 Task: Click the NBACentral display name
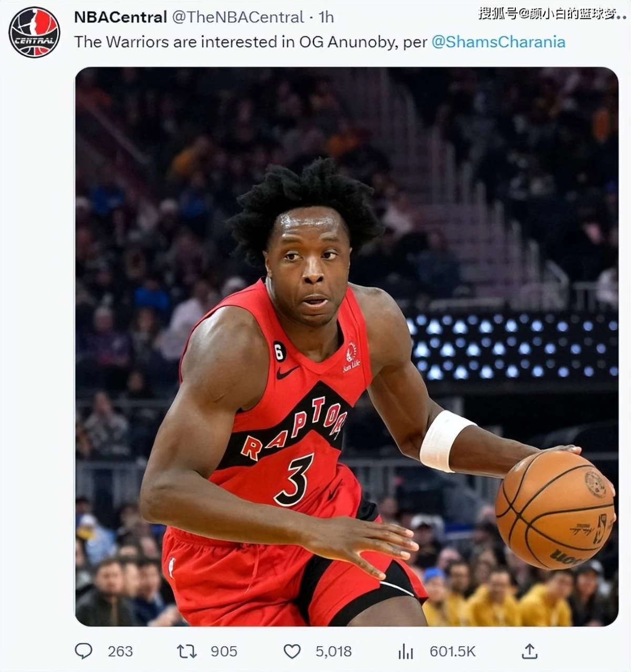[120, 17]
